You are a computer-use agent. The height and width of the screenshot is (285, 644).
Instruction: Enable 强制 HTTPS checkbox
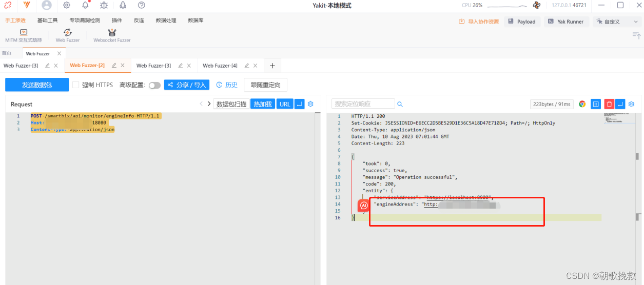(x=75, y=85)
